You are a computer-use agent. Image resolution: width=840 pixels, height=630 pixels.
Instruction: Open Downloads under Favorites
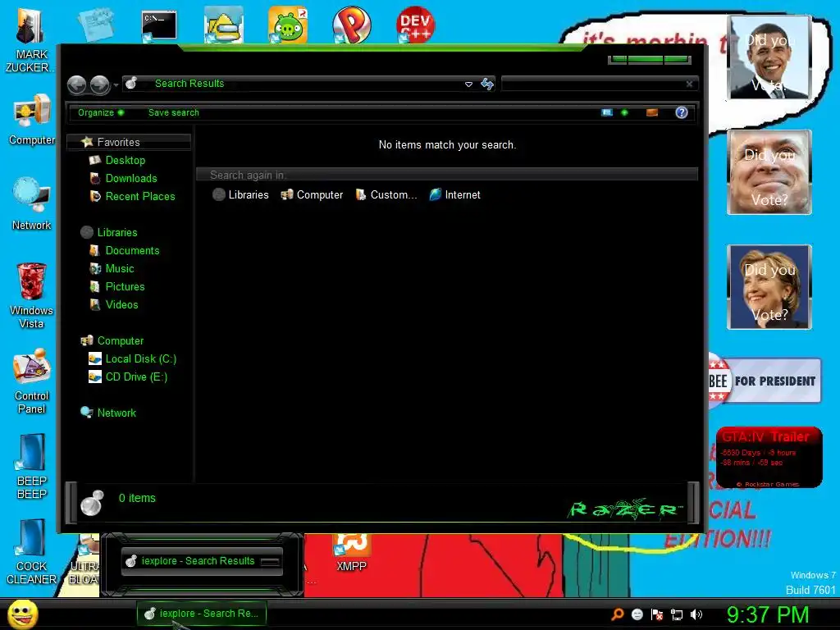(131, 178)
